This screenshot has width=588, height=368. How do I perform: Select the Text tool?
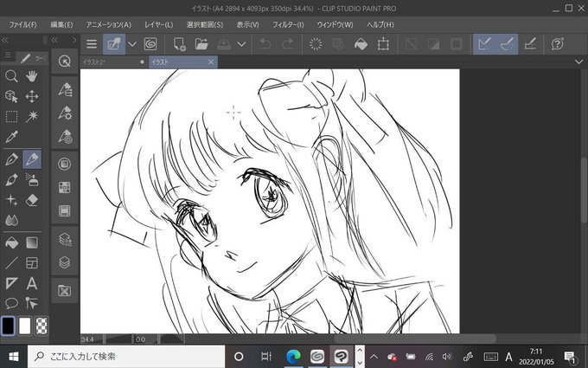pyautogui.click(x=32, y=283)
